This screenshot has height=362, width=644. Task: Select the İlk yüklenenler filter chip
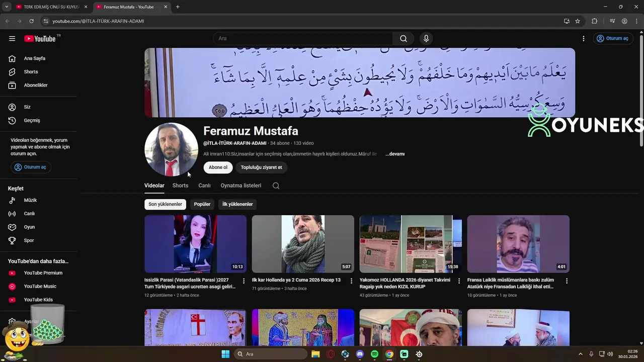(237, 204)
